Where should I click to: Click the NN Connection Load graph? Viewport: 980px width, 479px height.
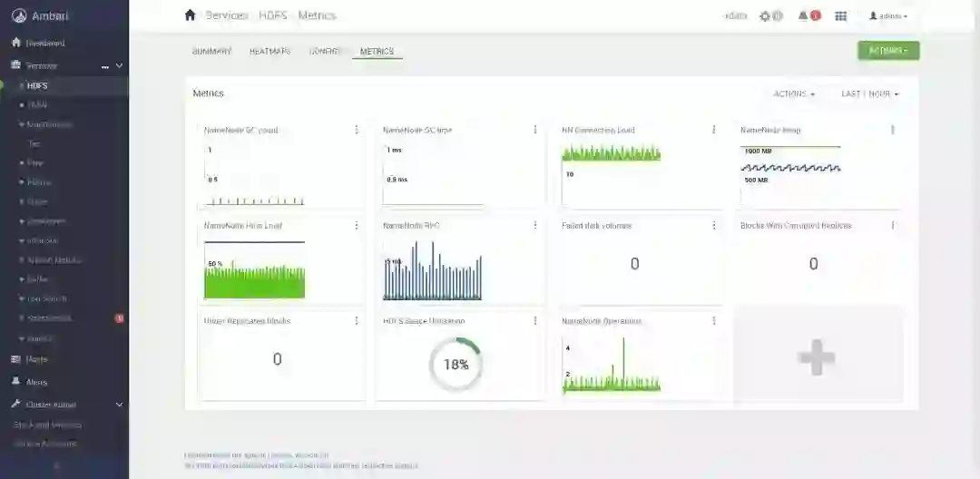612,173
